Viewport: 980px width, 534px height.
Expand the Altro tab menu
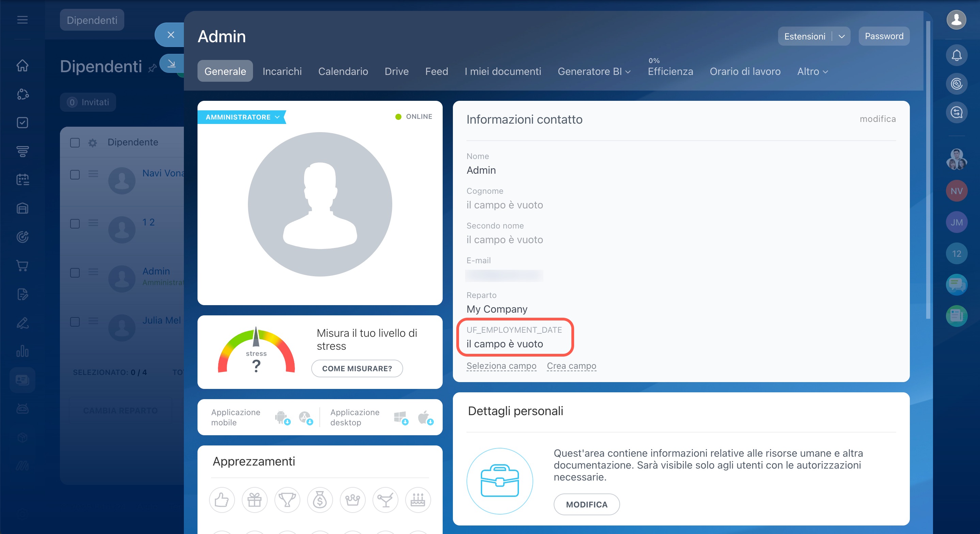point(812,72)
